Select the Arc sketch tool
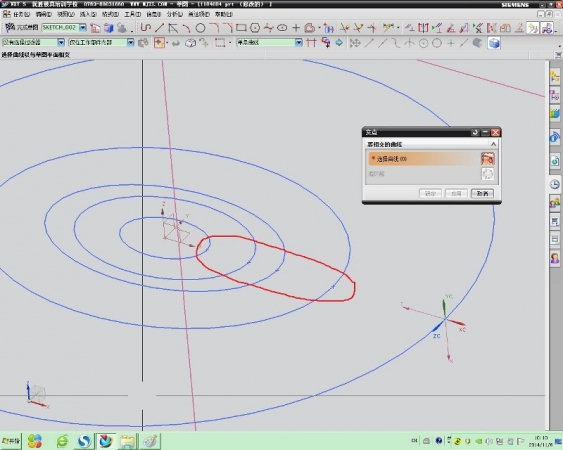The height and width of the screenshot is (450, 563). (x=186, y=28)
